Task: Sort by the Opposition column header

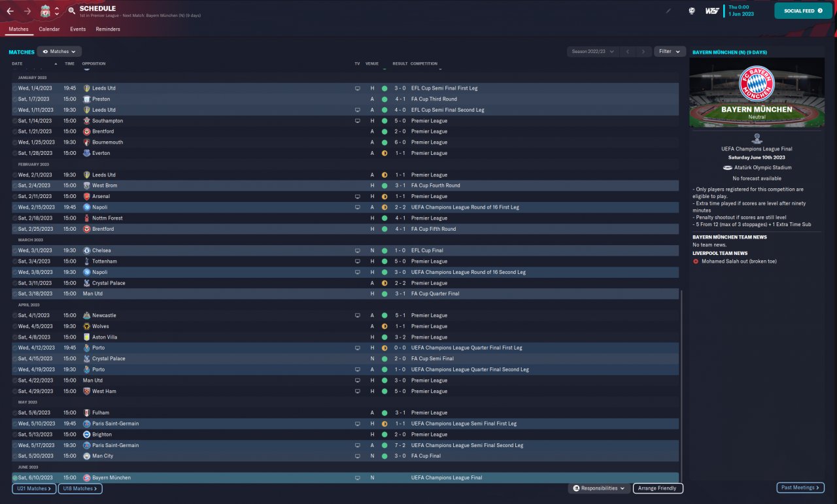Action: [94, 63]
